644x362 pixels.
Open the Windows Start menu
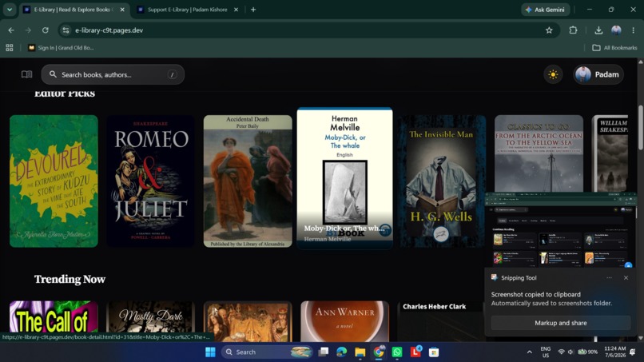pyautogui.click(x=210, y=352)
